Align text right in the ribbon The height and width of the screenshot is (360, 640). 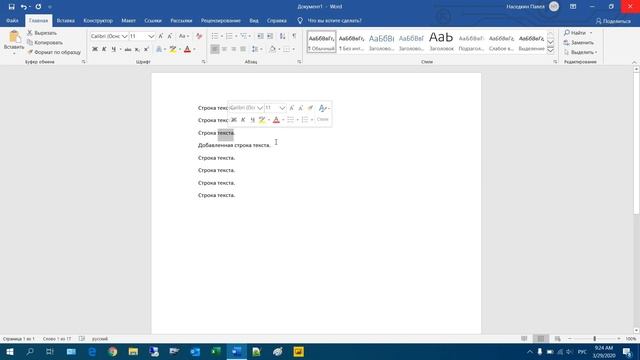233,49
